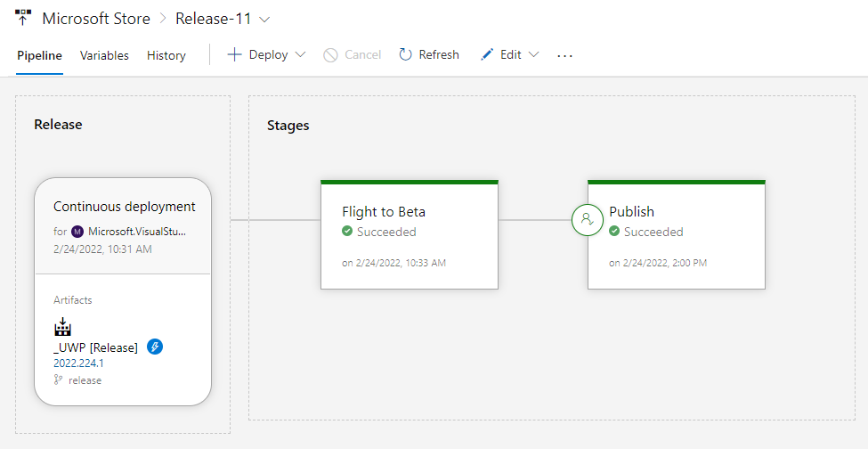Viewport: 868px width, 449px height.
Task: Click the plus icon next to Deploy
Action: [x=234, y=55]
